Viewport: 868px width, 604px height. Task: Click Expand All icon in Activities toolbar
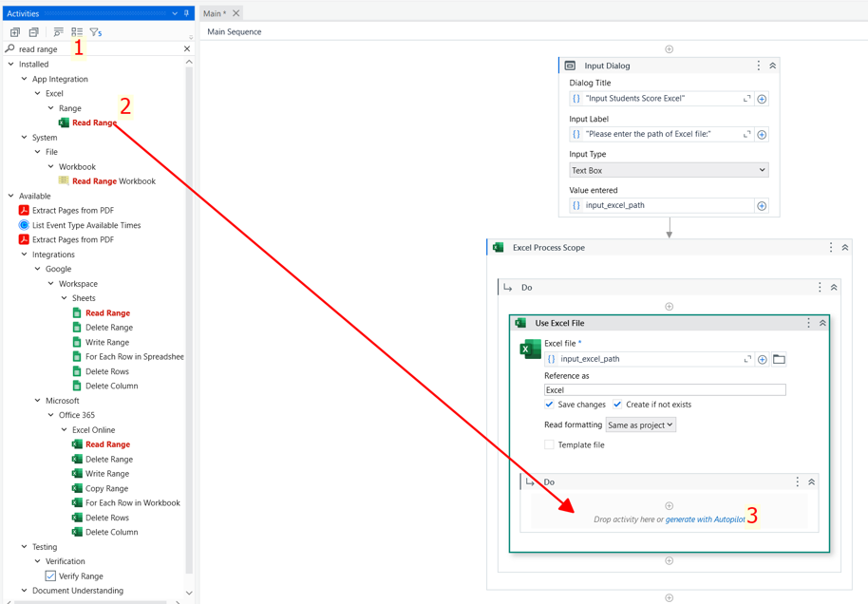[15, 32]
